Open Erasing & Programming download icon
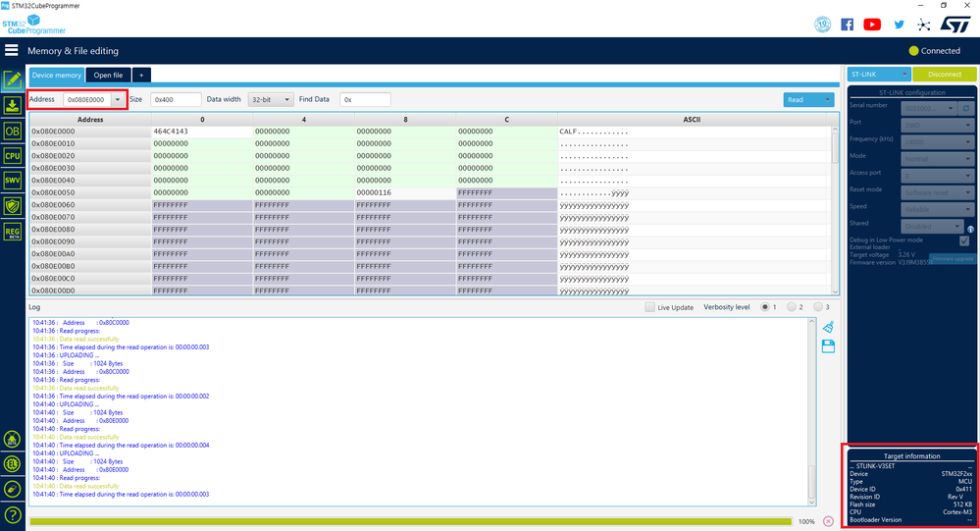This screenshot has height=531, width=980. (x=13, y=105)
